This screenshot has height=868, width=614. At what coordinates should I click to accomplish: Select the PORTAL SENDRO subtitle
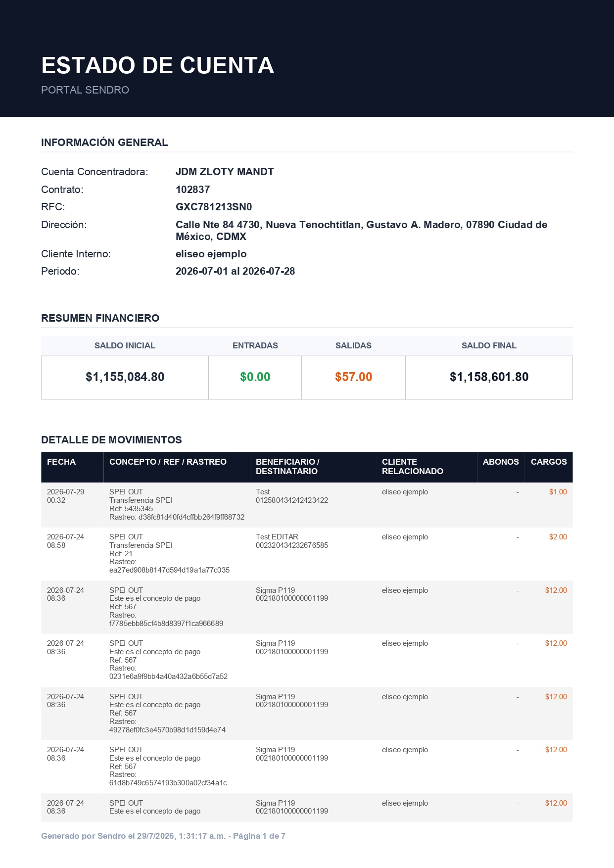pyautogui.click(x=85, y=90)
